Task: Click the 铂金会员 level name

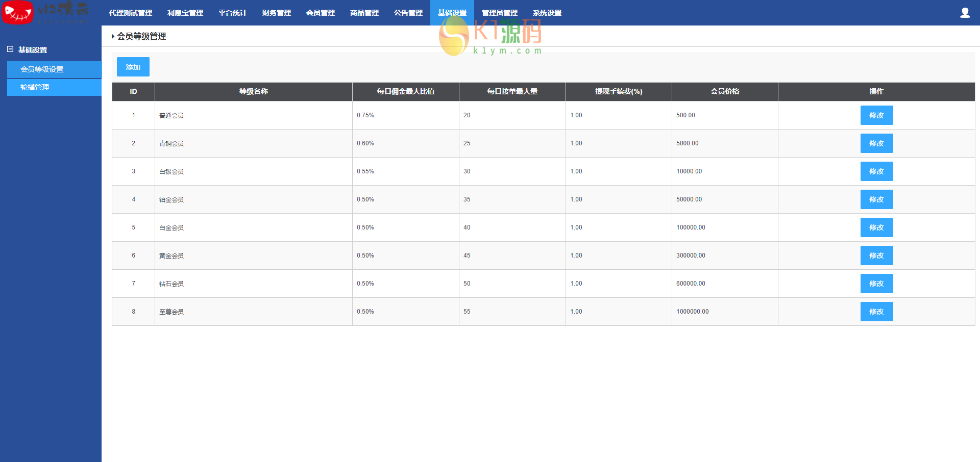Action: click(x=171, y=200)
